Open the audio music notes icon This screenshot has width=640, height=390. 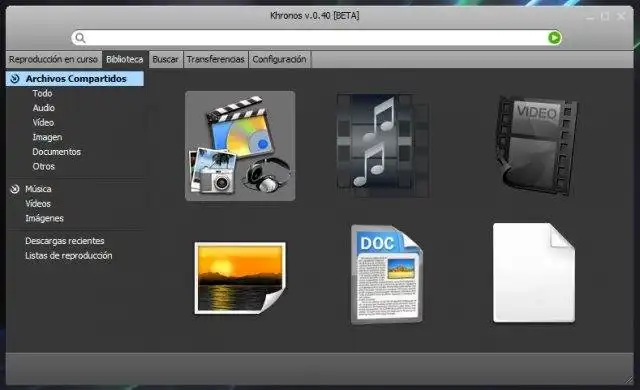tap(382, 146)
